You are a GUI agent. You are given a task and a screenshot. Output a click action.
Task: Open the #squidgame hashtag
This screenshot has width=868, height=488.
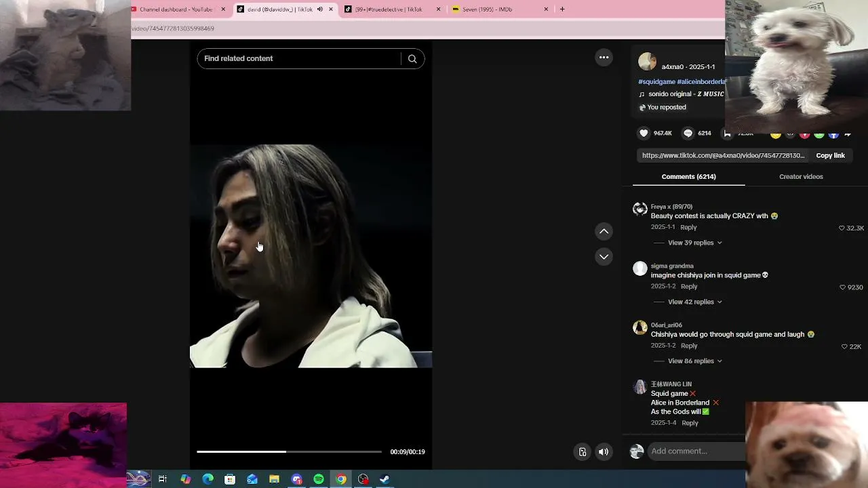(656, 82)
